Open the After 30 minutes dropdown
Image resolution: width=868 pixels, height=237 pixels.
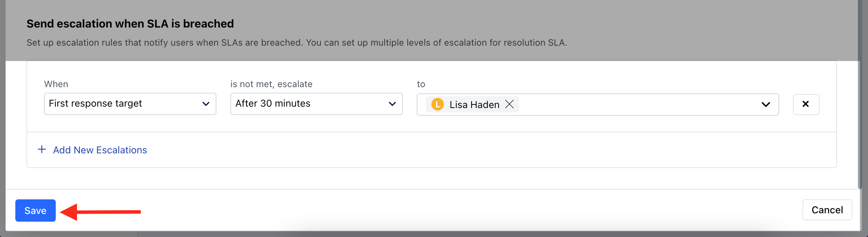tap(316, 104)
